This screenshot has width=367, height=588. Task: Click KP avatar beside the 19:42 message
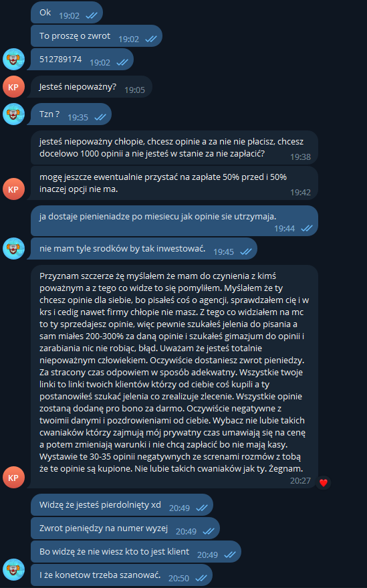point(13,189)
